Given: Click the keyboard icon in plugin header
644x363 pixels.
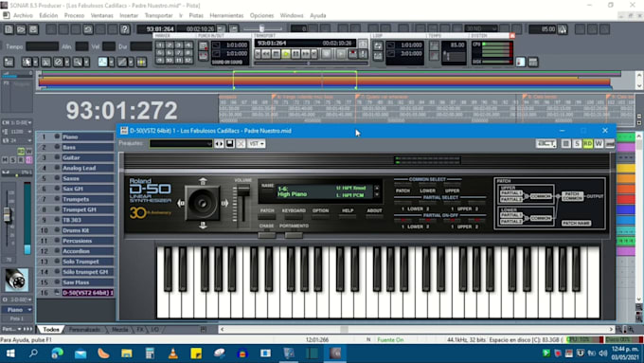Looking at the screenshot, I should click(x=610, y=143).
